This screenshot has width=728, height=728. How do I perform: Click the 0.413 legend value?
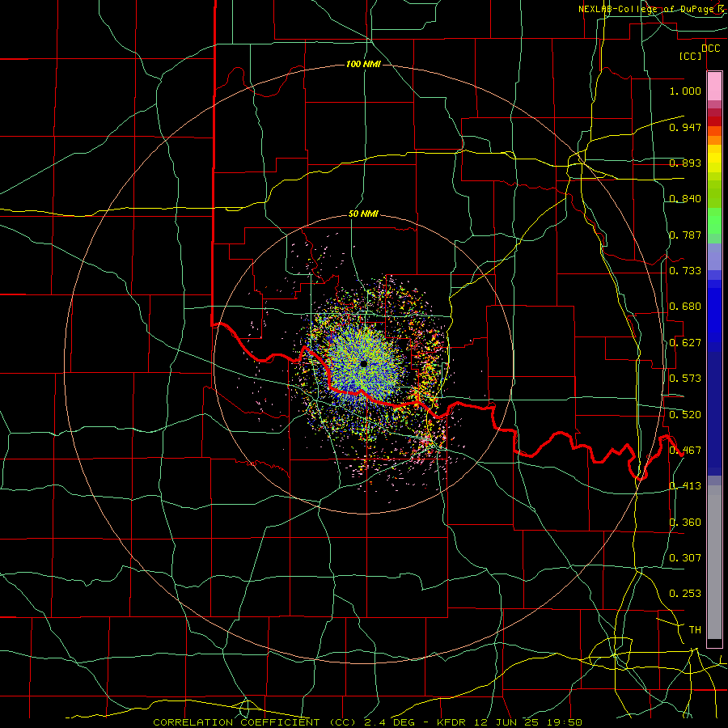tap(685, 486)
